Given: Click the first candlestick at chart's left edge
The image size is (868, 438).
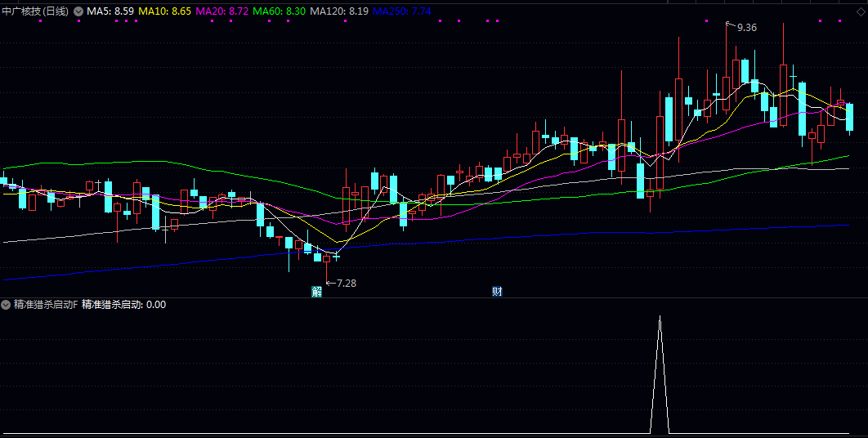Looking at the screenshot, I should coord(4,181).
